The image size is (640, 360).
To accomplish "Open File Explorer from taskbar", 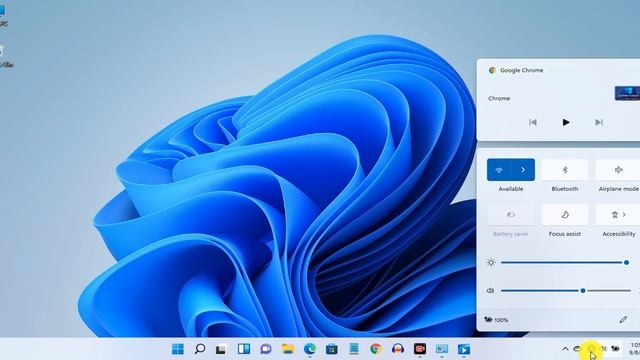I will [288, 349].
